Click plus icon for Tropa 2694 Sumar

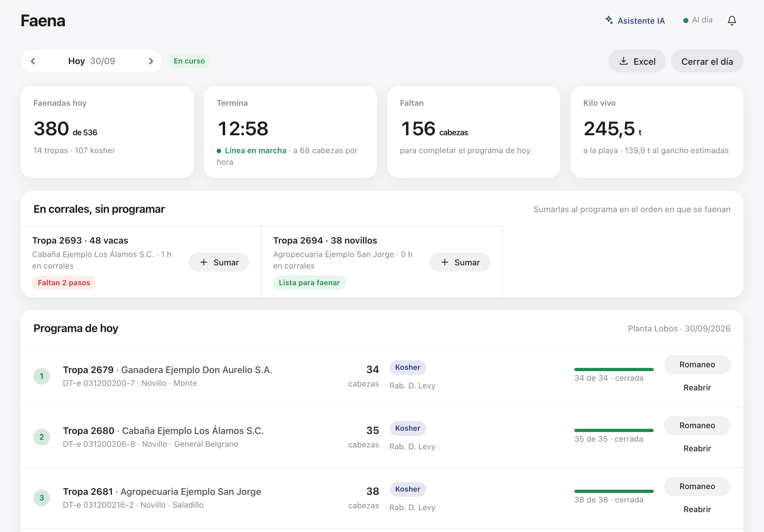point(444,262)
